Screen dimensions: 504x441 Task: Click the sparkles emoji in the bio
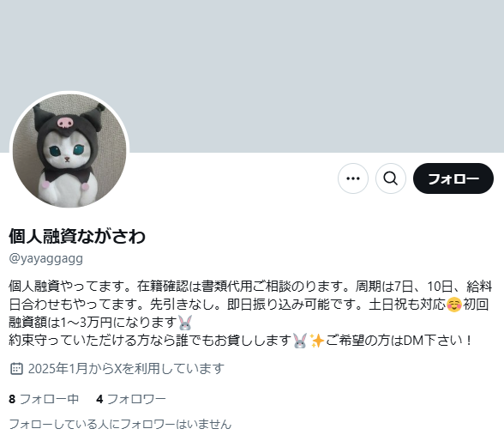(x=316, y=341)
